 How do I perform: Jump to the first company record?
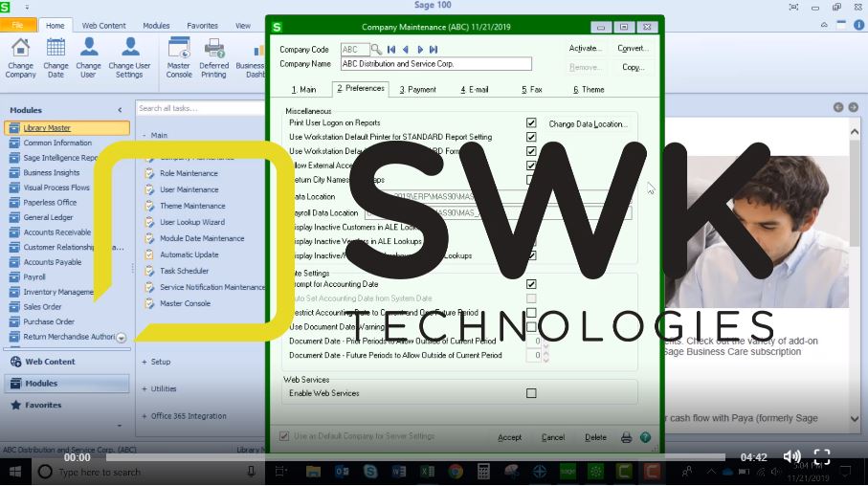coord(391,49)
